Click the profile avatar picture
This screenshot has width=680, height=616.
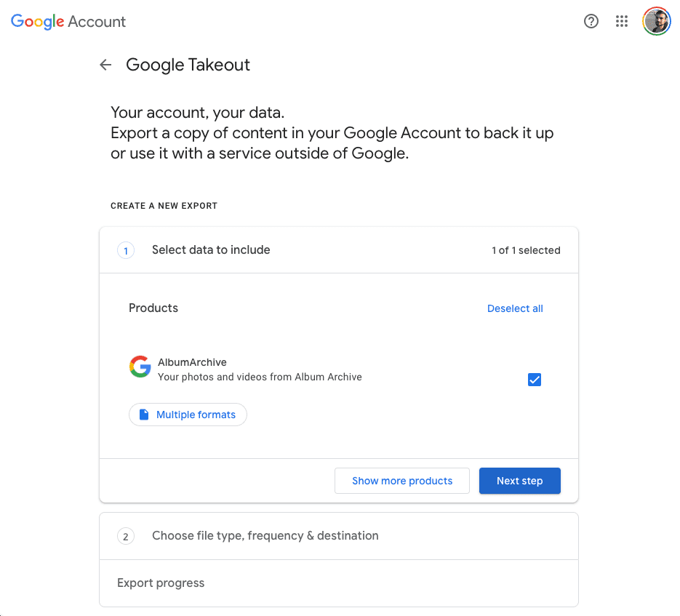point(656,21)
